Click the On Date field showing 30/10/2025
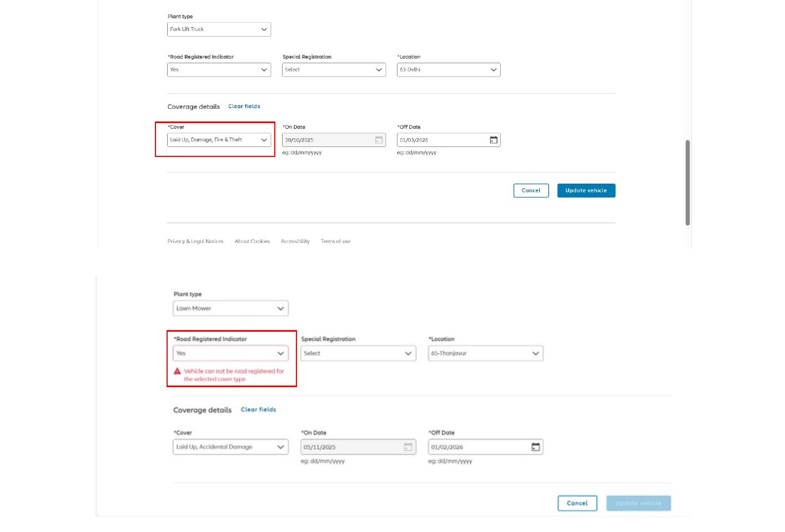785x532 pixels. pyautogui.click(x=334, y=140)
